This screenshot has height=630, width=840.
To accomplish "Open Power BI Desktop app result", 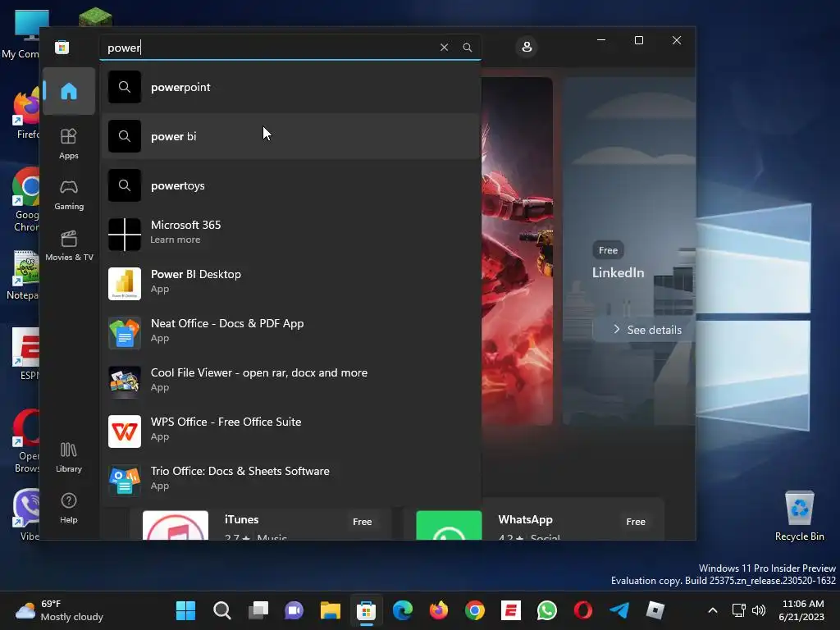I will 290,284.
